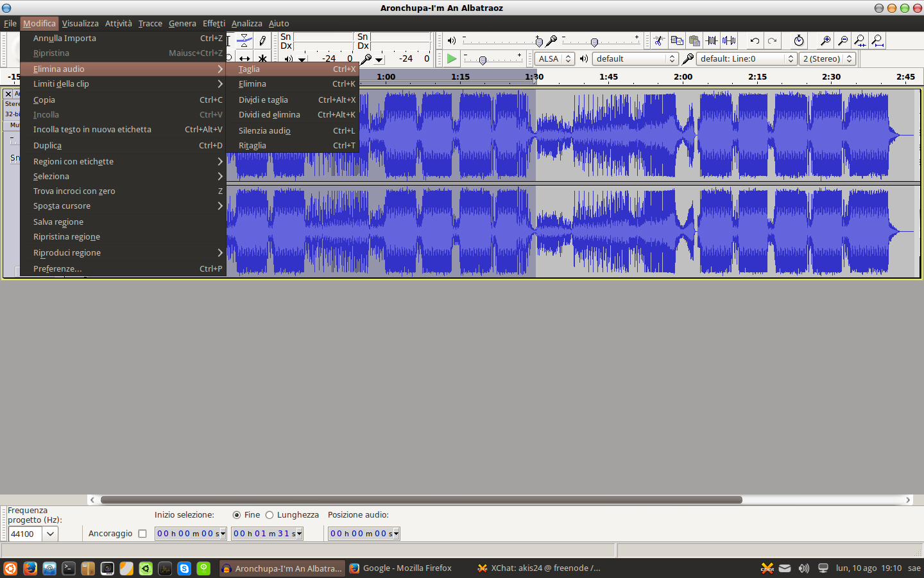924x578 pixels.
Task: Click the recording device microphone icon
Action: point(687,58)
